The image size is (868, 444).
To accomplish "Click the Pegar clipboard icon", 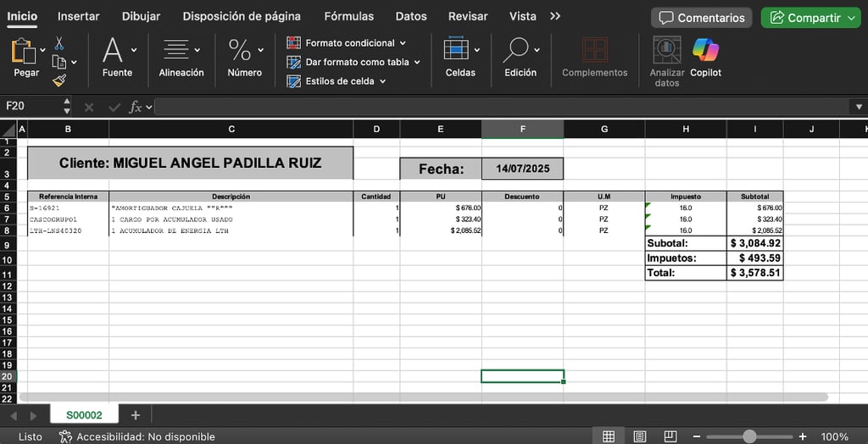I will click(23, 50).
